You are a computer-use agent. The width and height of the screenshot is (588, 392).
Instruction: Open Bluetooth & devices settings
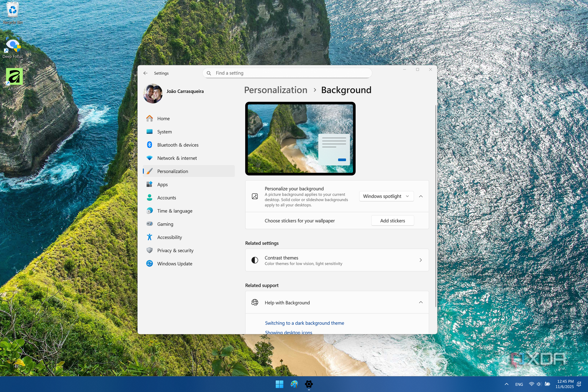[189, 145]
